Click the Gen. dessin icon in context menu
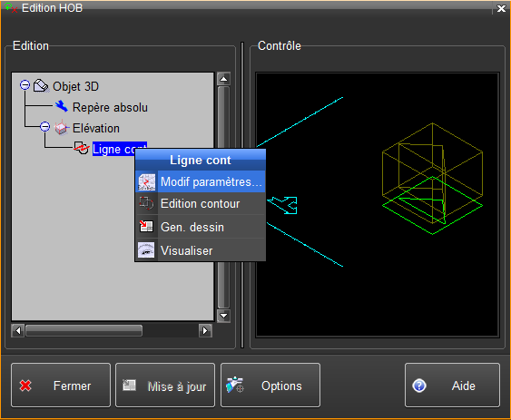 click(146, 227)
